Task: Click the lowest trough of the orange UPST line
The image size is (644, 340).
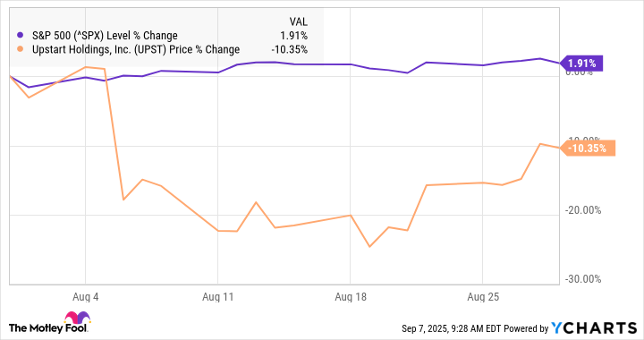Action: (369, 246)
